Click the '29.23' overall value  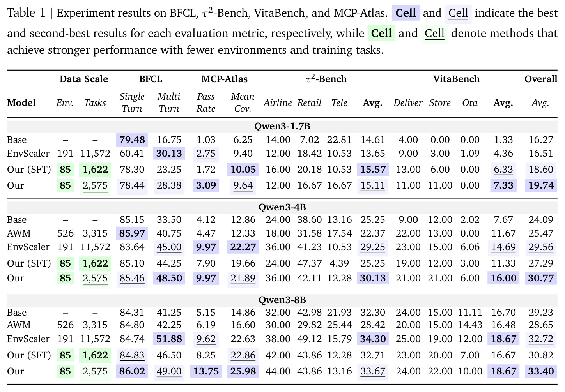point(541,313)
